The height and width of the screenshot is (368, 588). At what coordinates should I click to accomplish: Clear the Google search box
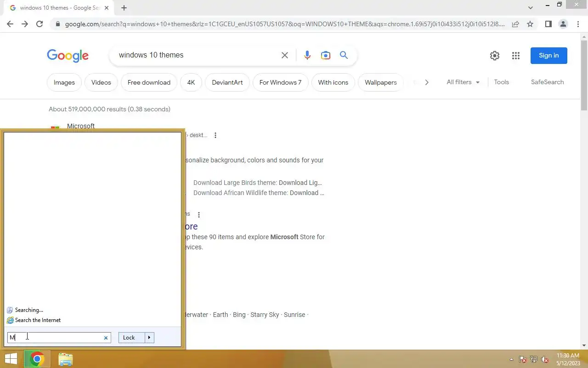[285, 55]
